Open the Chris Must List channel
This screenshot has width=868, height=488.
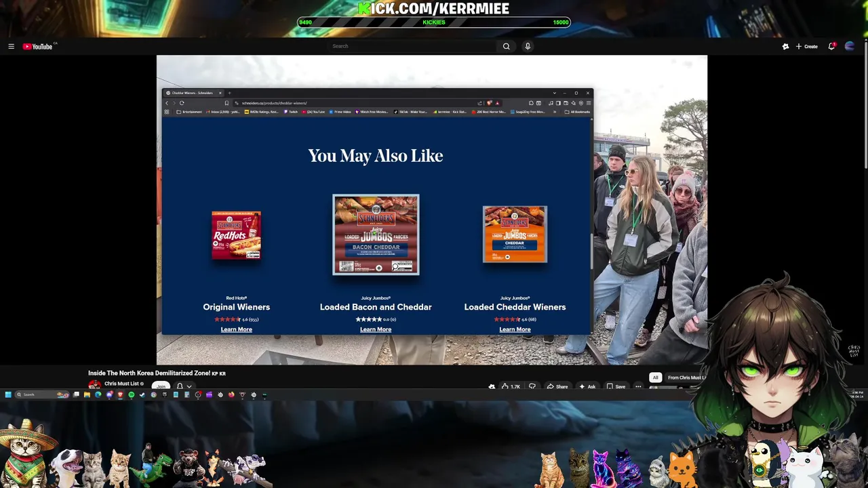[x=121, y=384]
